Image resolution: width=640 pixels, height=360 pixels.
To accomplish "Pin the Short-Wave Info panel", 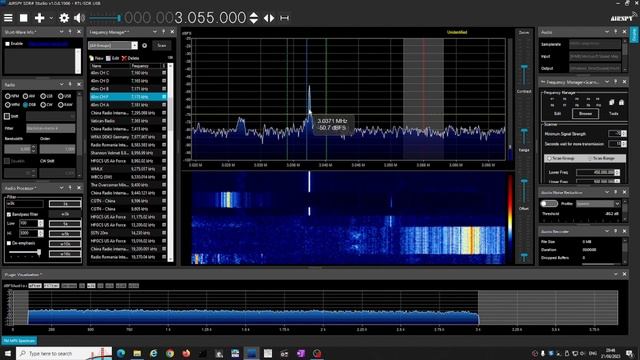I will coord(70,32).
